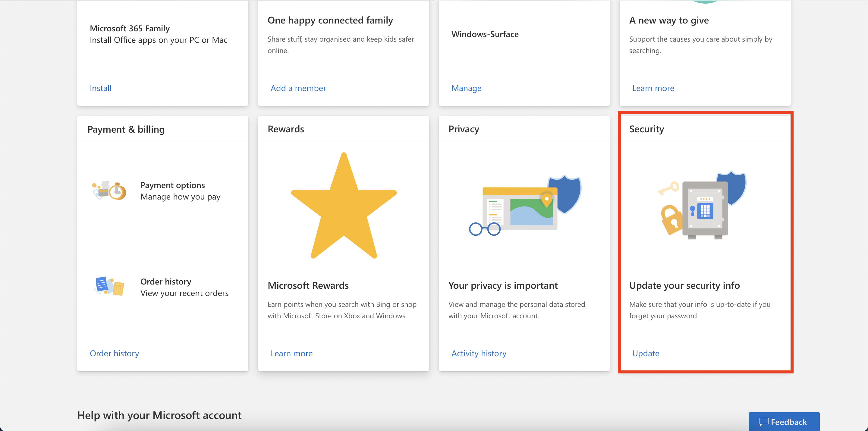868x431 pixels.
Task: Select Add a member for the family
Action: 298,88
